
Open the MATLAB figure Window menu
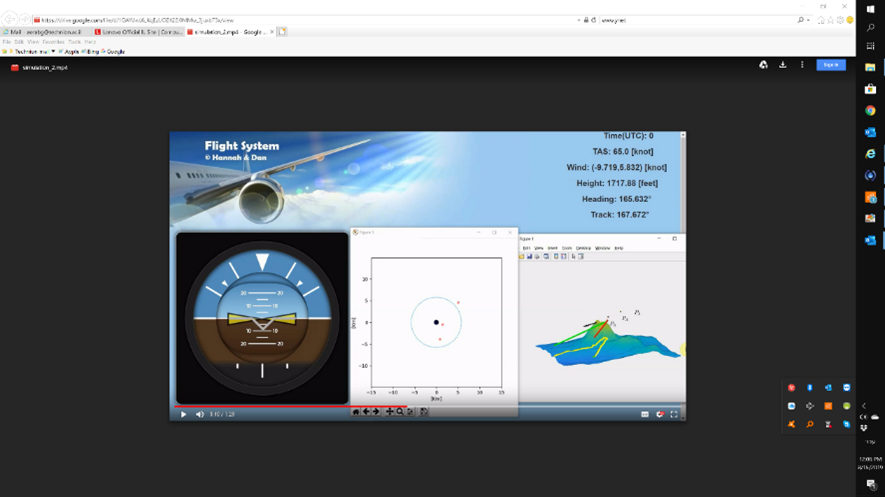pyautogui.click(x=602, y=248)
